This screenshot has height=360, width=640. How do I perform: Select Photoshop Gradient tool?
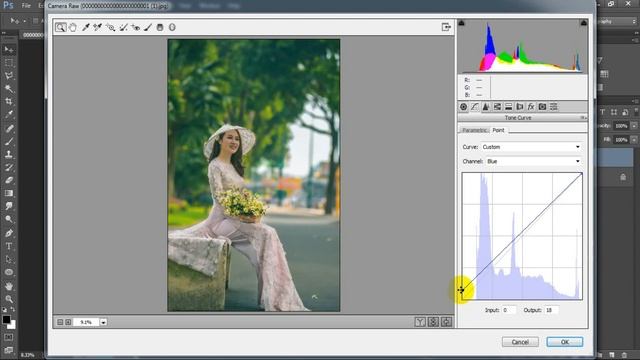tap(9, 193)
